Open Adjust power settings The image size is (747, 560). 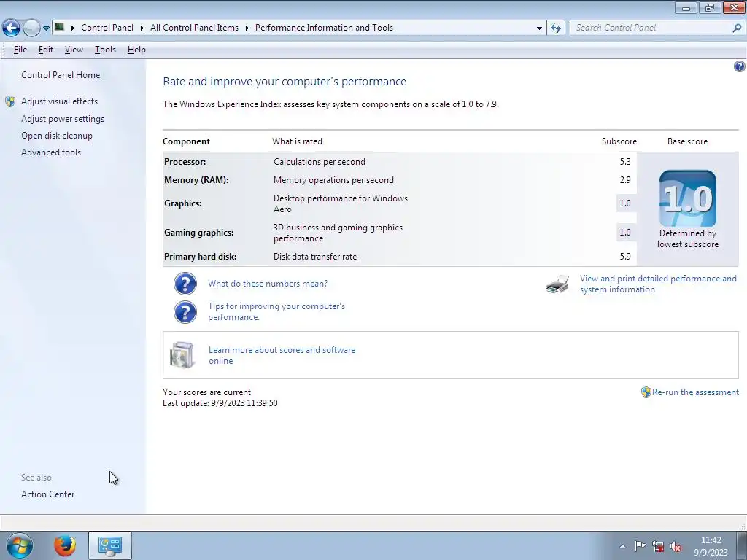63,119
